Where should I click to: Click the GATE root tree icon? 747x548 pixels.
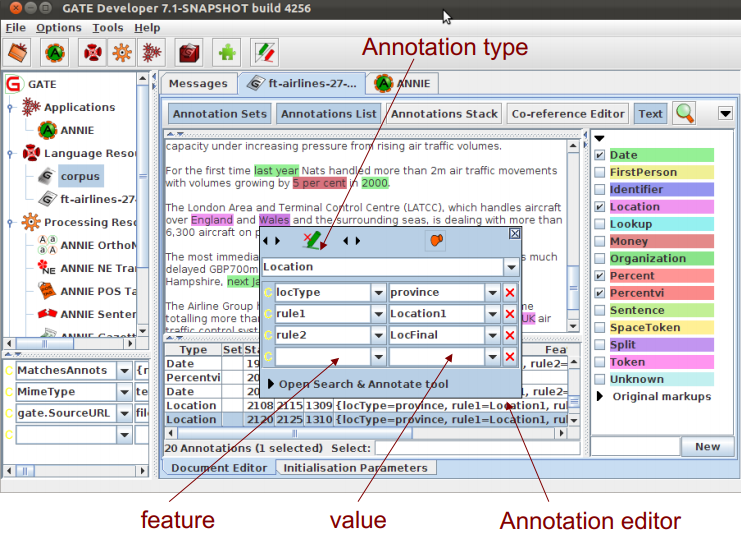tap(13, 84)
